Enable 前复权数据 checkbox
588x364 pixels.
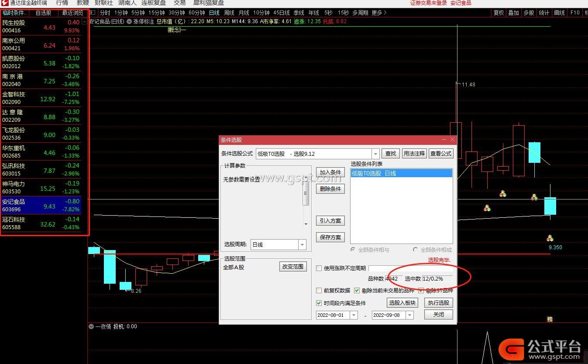(319, 290)
